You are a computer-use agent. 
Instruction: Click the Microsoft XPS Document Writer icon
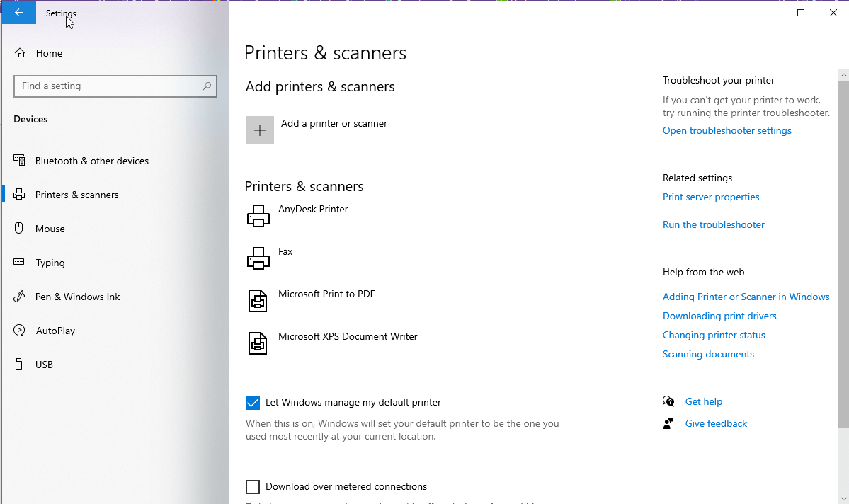[258, 343]
